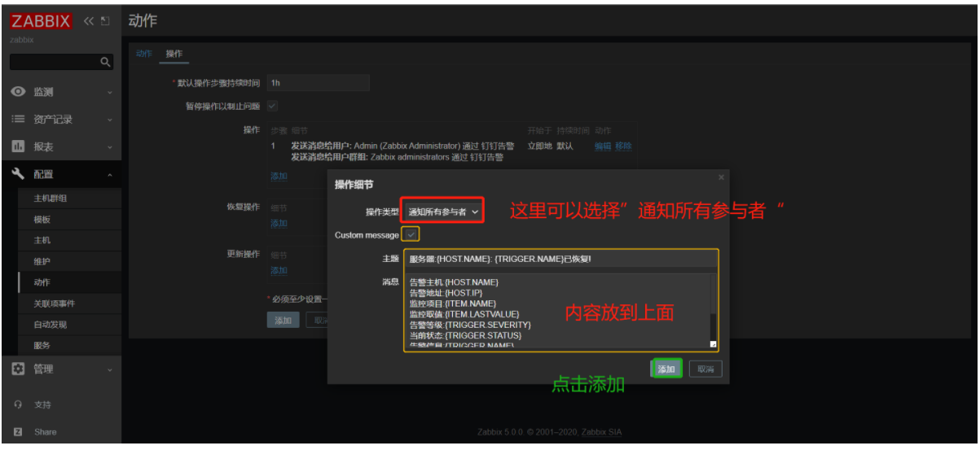
Task: Open 关联项事件 in the sidebar
Action: (55, 304)
